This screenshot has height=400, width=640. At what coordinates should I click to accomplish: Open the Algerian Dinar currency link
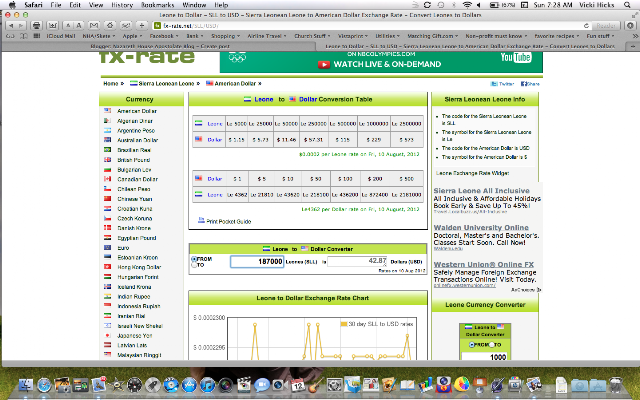pos(135,121)
